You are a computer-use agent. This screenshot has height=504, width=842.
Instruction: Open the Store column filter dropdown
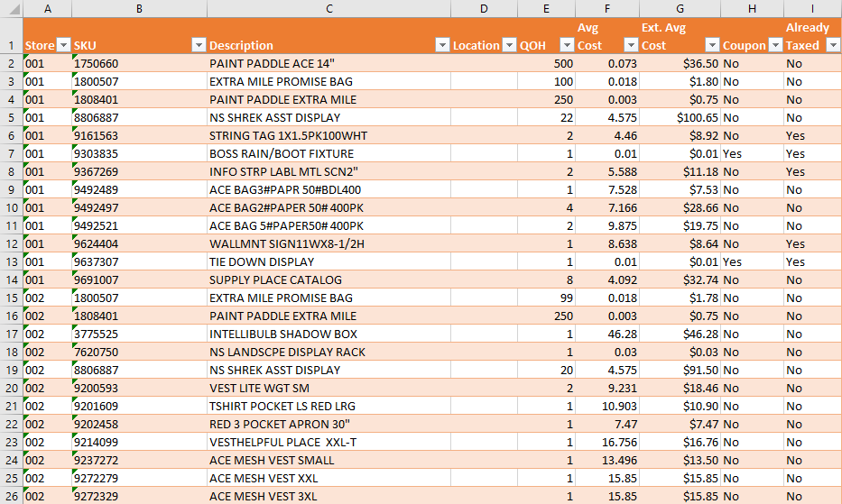point(64,45)
